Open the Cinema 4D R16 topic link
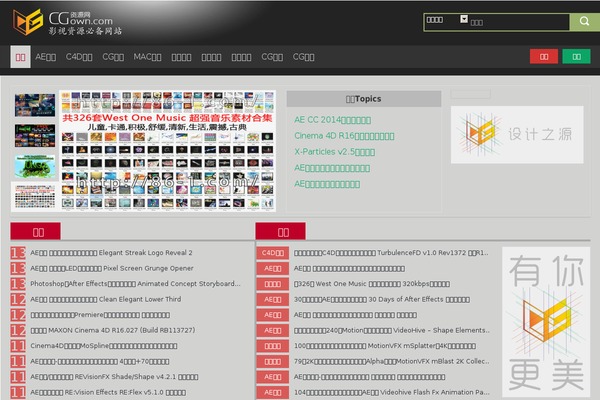600x400 pixels. pos(344,136)
